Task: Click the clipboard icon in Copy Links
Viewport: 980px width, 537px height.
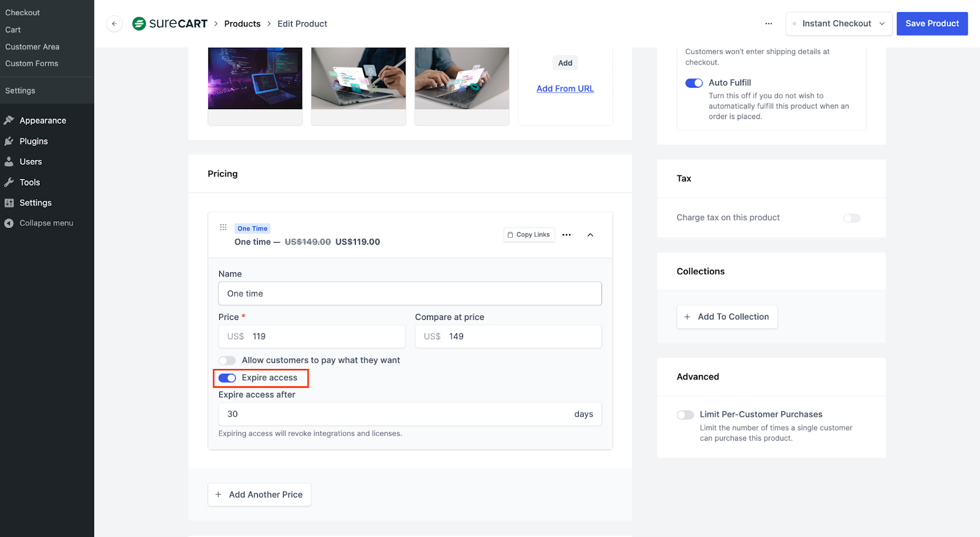Action: click(510, 235)
